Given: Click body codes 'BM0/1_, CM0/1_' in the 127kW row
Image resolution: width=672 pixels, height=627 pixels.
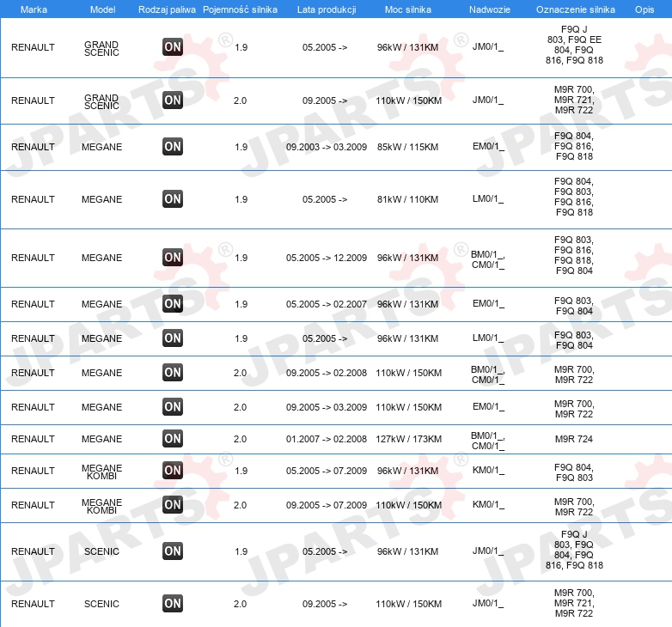Looking at the screenshot, I should tap(488, 441).
